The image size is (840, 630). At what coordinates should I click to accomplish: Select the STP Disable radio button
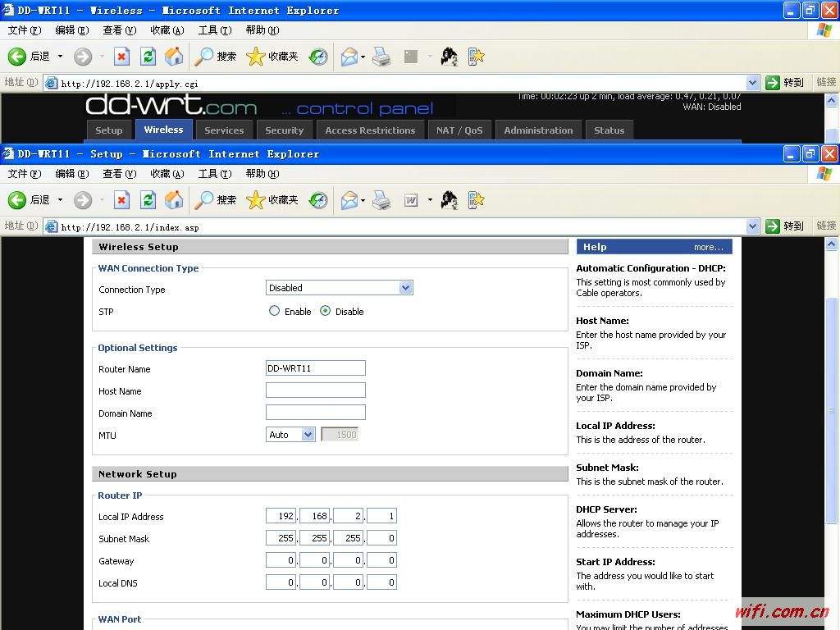(x=325, y=311)
